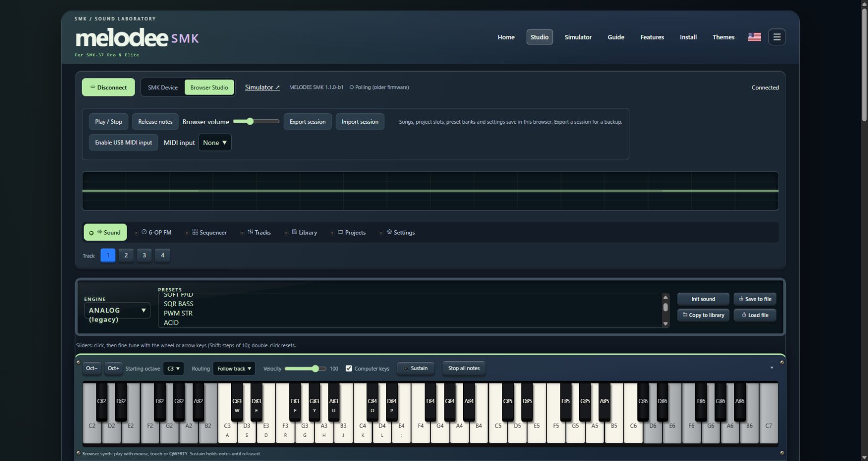The height and width of the screenshot is (461, 868).
Task: Click the presets list scroll-up arrow
Action: pos(665,298)
